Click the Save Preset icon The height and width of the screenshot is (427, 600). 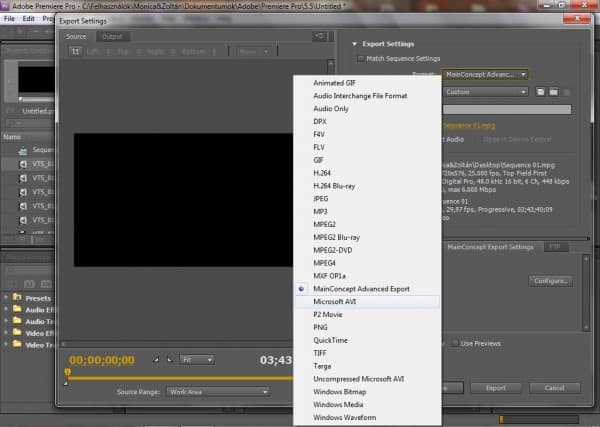click(x=539, y=91)
